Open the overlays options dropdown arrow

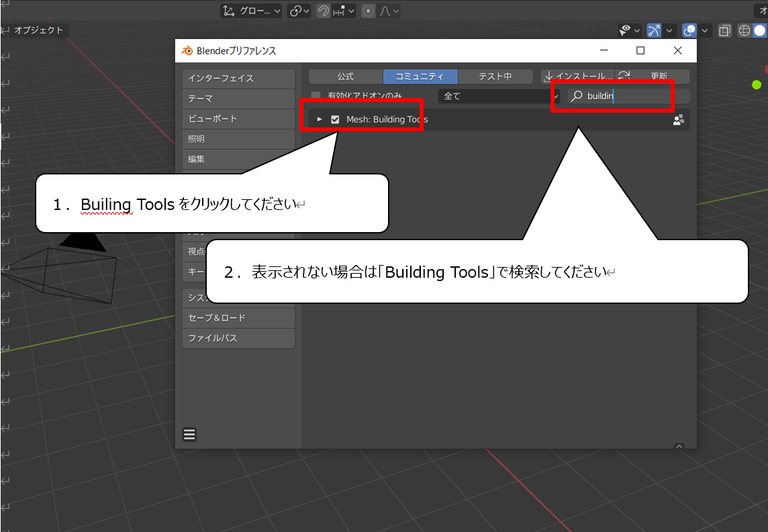tap(704, 30)
